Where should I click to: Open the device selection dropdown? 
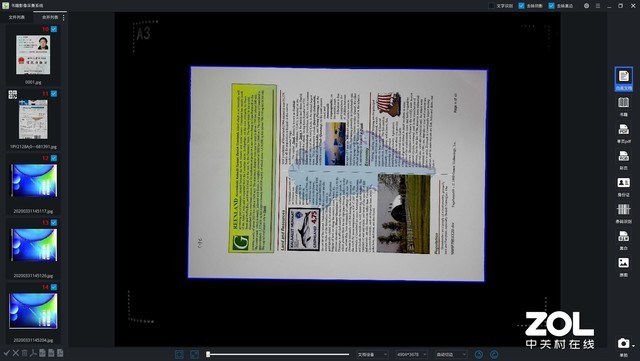point(372,354)
